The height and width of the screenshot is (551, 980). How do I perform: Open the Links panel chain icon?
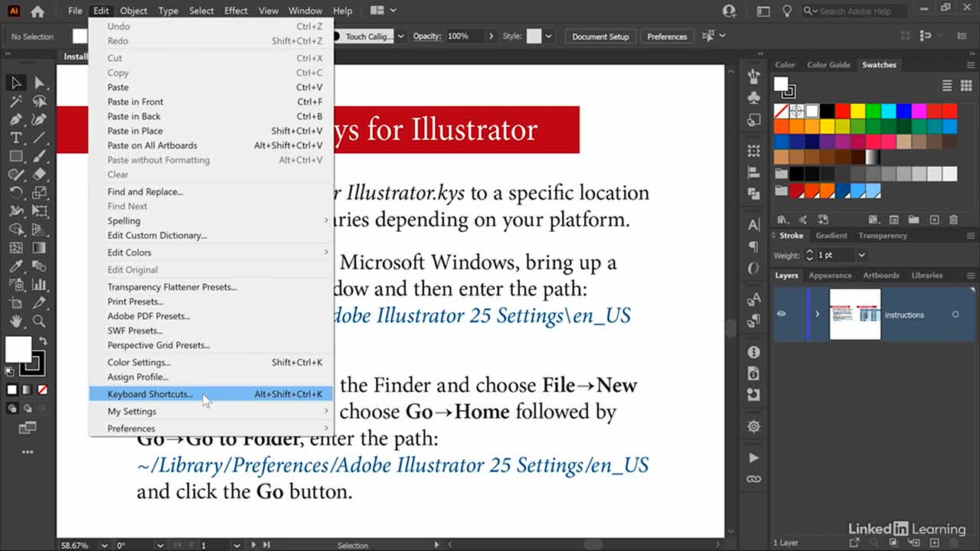click(754, 479)
